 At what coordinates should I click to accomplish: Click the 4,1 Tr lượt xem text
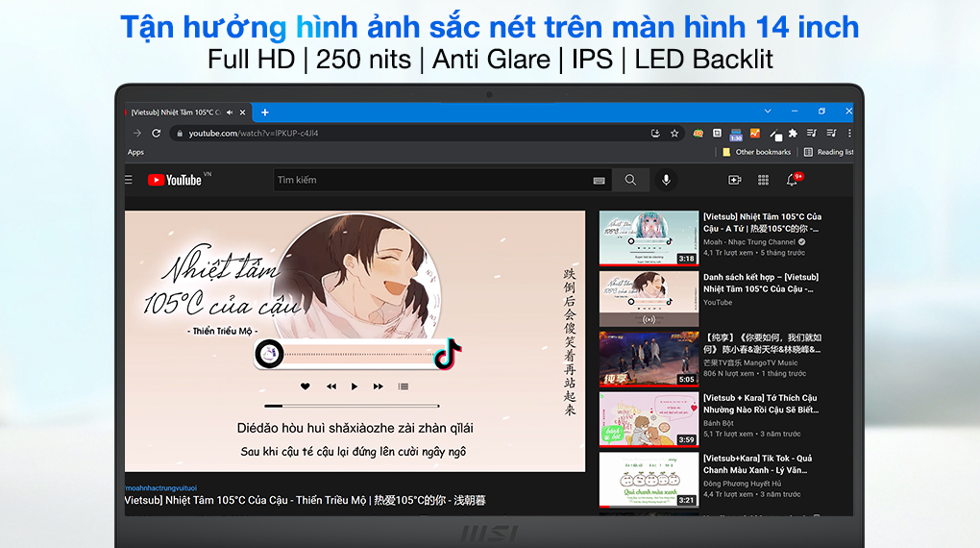[728, 253]
